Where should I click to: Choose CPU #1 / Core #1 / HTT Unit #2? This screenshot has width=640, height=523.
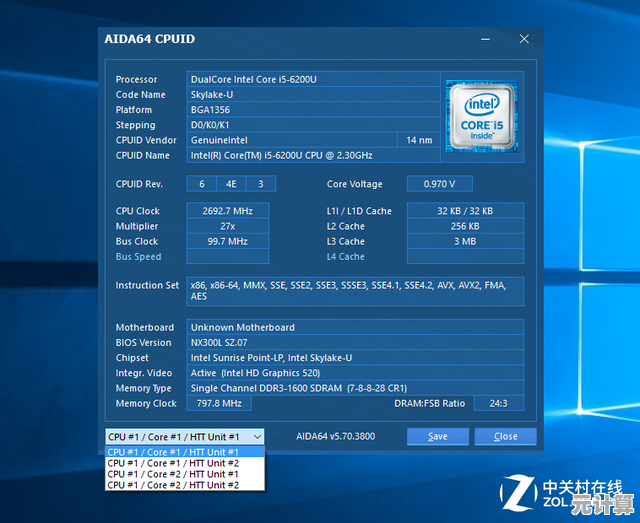[173, 463]
